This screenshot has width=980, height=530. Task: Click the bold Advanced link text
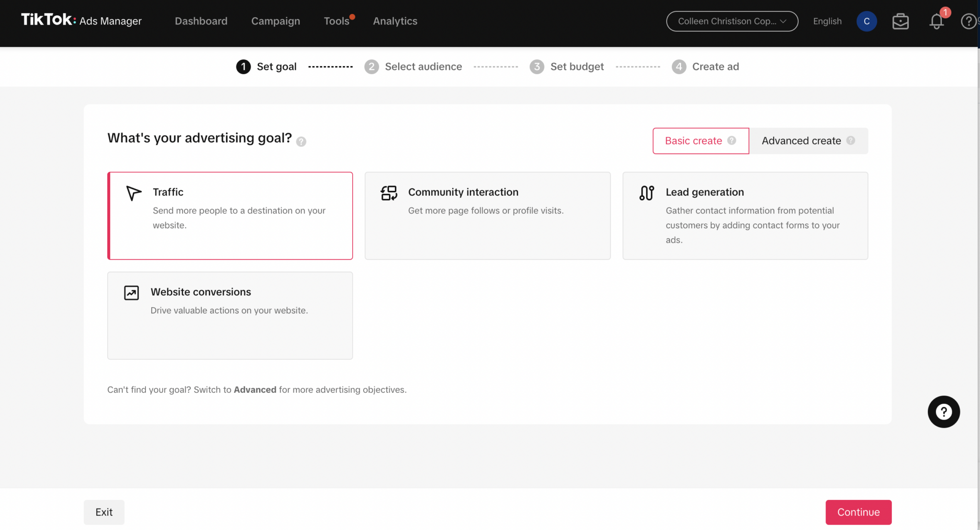255,389
